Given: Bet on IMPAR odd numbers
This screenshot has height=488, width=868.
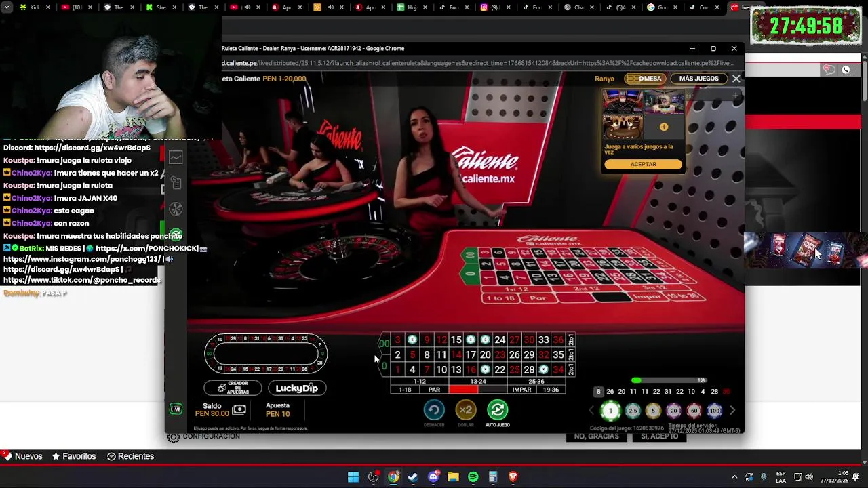Looking at the screenshot, I should [x=521, y=390].
